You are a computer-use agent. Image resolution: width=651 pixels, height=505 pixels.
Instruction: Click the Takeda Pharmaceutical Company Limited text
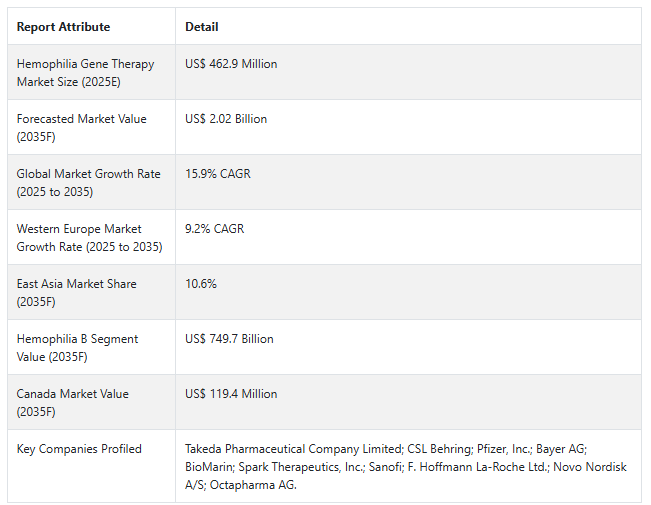293,449
